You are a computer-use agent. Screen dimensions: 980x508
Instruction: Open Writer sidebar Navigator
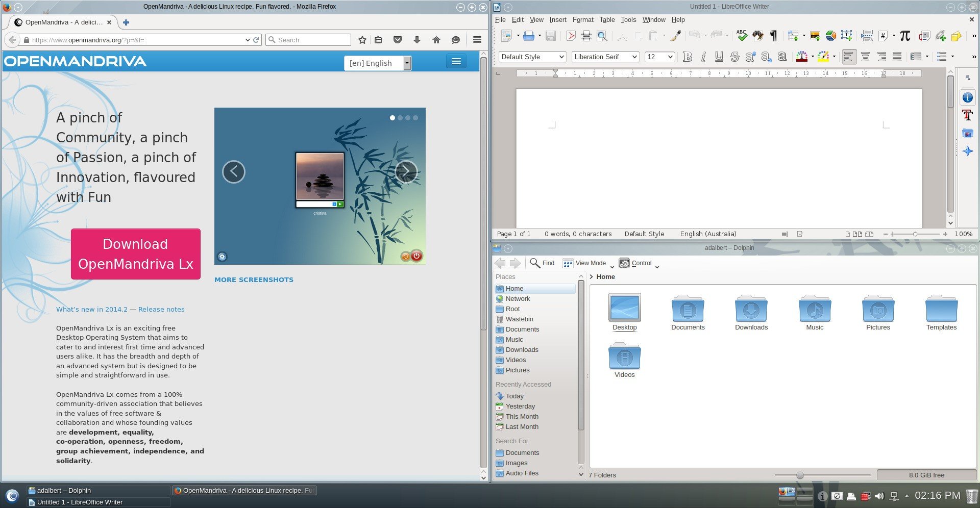coord(967,151)
